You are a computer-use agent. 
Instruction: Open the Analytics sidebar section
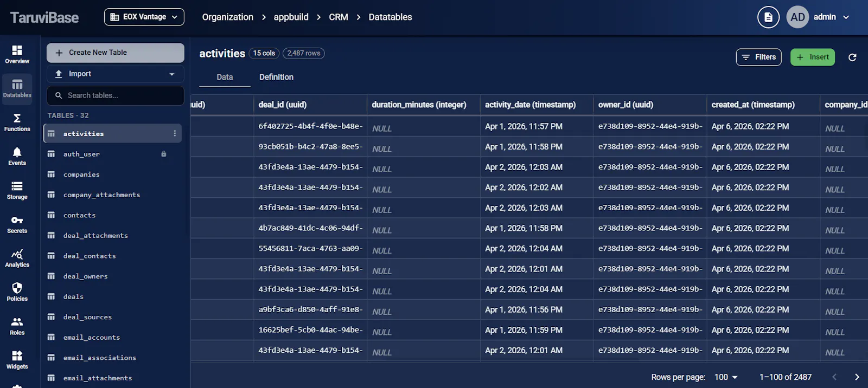click(17, 258)
